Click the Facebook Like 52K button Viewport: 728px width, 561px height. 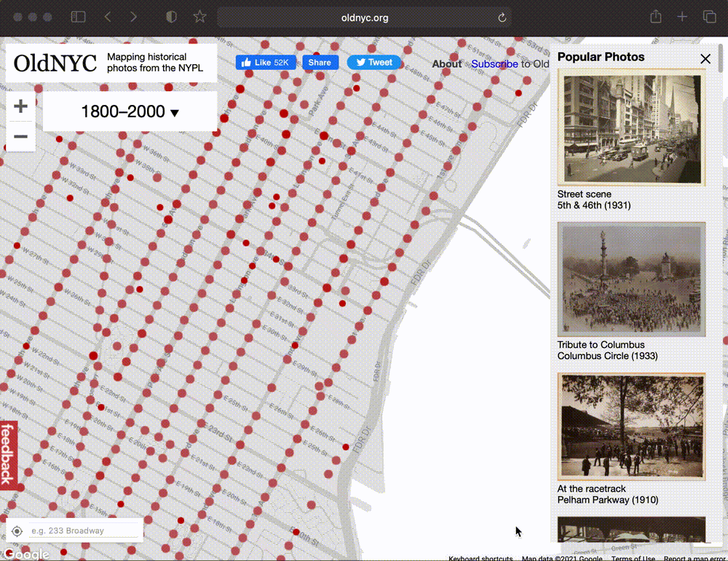click(266, 62)
